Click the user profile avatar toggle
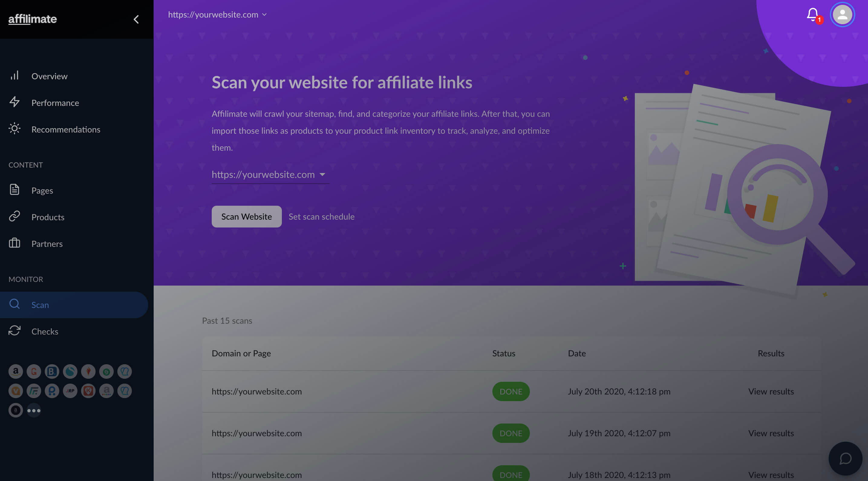868x481 pixels. [843, 15]
